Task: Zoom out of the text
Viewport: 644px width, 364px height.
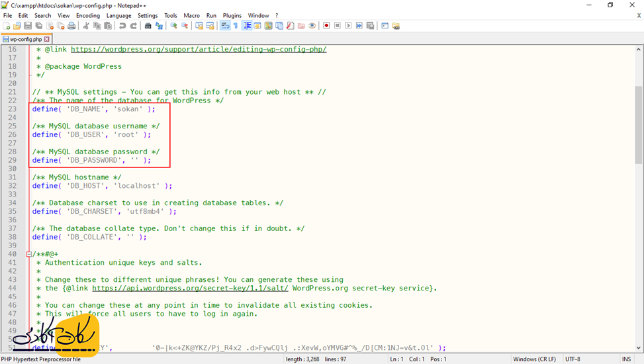Action: 185,26
